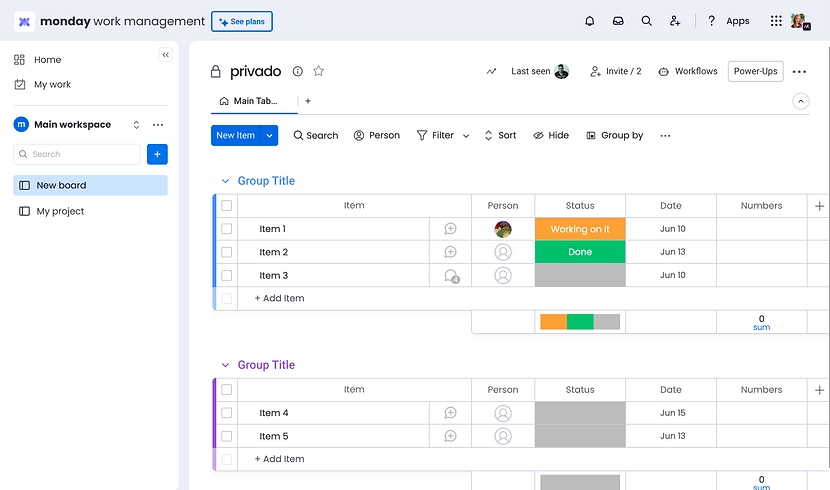The width and height of the screenshot is (830, 490).
Task: Open the board activity log icon
Action: pyautogui.click(x=491, y=71)
